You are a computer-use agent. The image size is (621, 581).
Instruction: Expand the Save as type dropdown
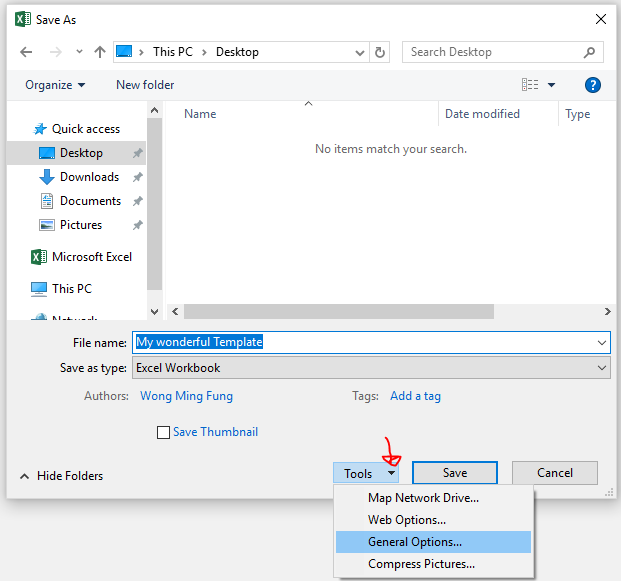coord(601,368)
